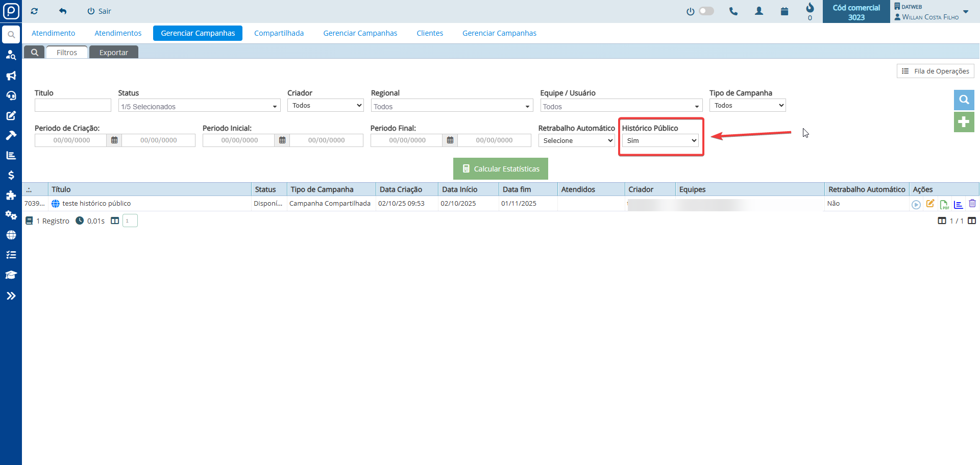980x465 pixels.
Task: Click the green plus add campaign button
Action: point(964,122)
